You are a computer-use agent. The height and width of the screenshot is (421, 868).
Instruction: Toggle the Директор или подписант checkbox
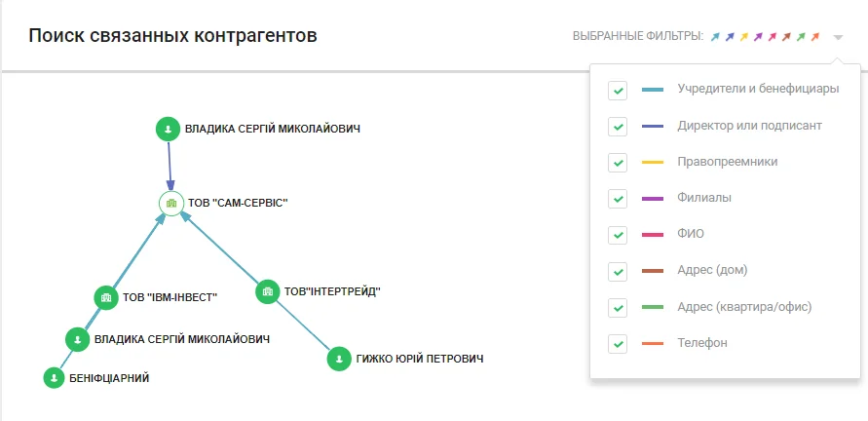(x=618, y=127)
